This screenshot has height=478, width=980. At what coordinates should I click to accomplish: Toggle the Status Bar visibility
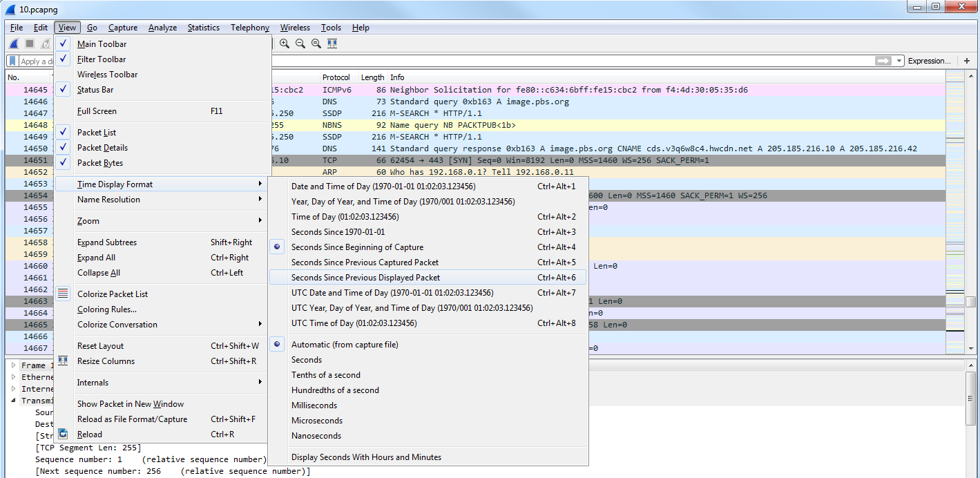click(95, 90)
